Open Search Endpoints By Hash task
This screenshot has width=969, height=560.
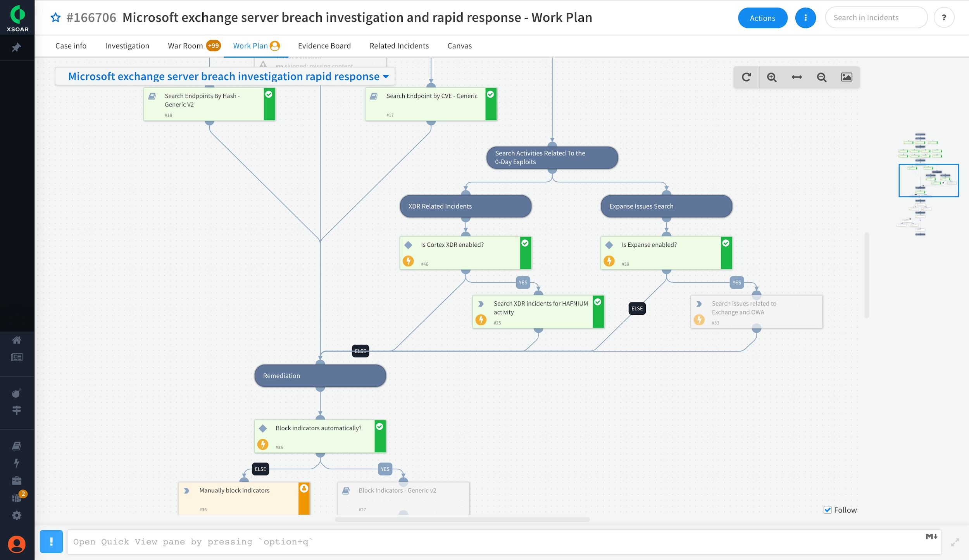pyautogui.click(x=209, y=104)
